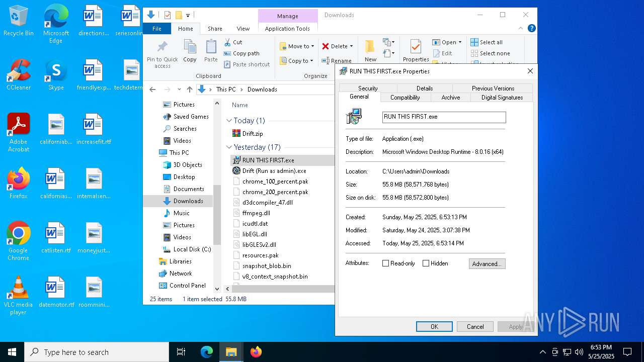Image resolution: width=644 pixels, height=362 pixels.
Task: Enable the Hidden attribute checkbox
Action: tap(426, 263)
